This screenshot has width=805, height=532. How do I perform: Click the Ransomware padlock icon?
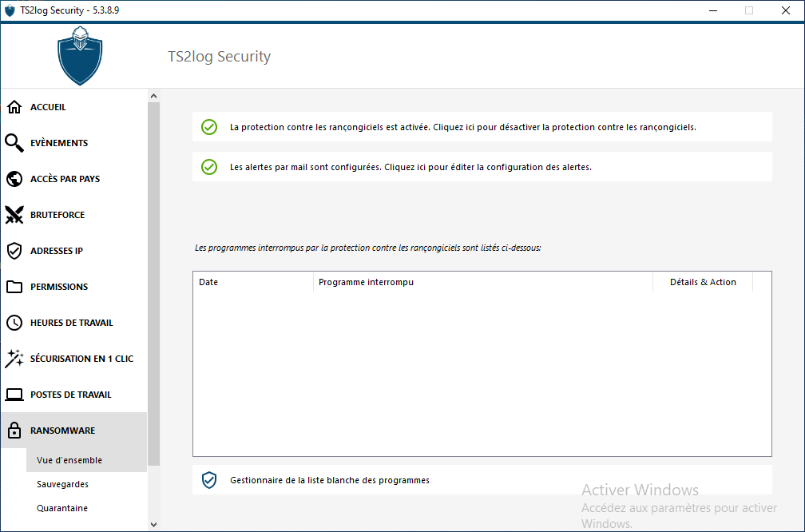coord(14,431)
